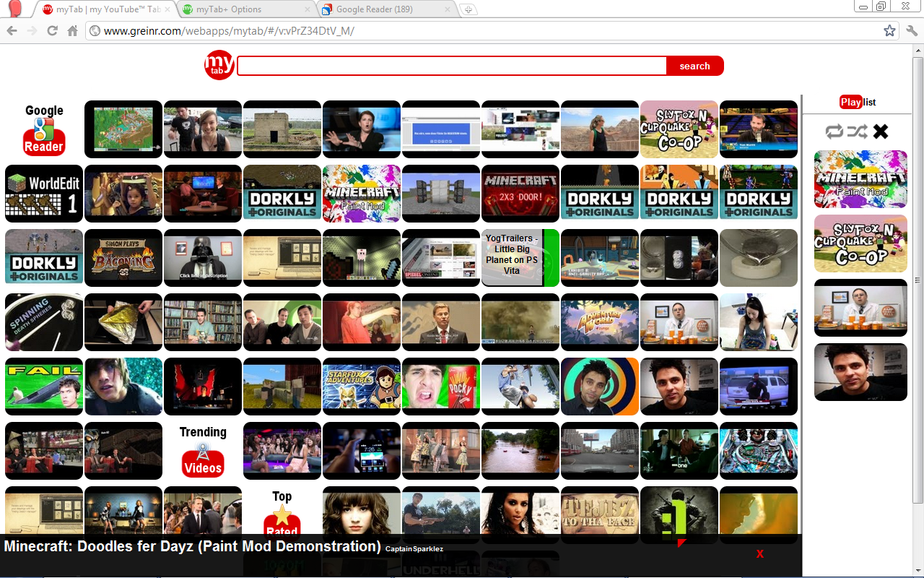
Task: Open the desert woman video thumbnail
Action: 600,129
